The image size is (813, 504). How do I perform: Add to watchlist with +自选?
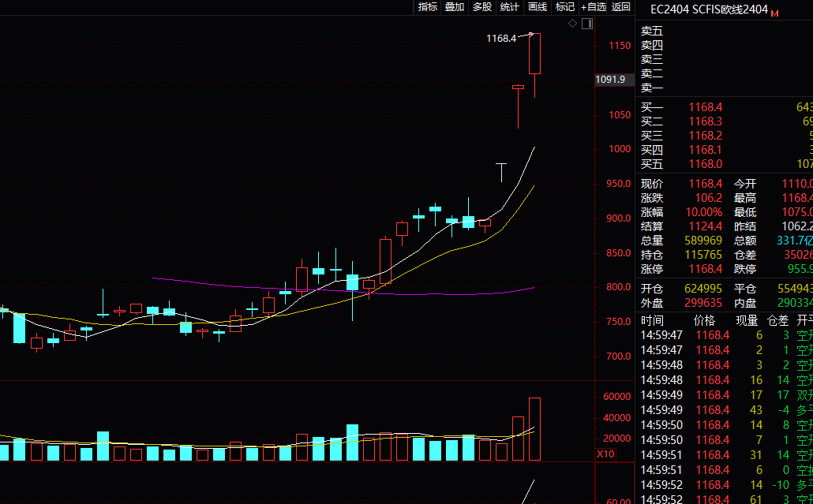click(x=594, y=7)
